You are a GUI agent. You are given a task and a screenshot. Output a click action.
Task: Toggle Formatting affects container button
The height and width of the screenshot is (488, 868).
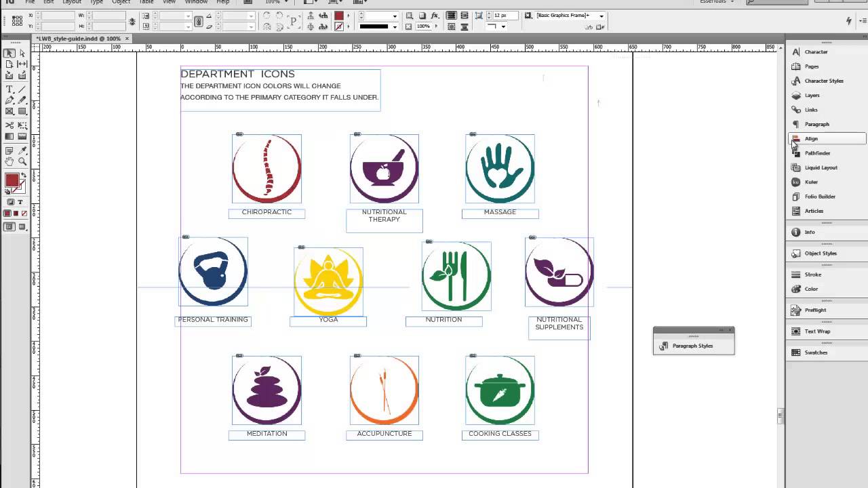pos(9,202)
